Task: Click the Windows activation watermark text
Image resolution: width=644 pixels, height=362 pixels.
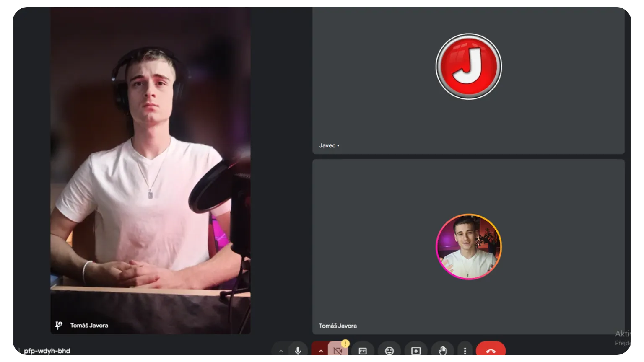Action: point(624,338)
